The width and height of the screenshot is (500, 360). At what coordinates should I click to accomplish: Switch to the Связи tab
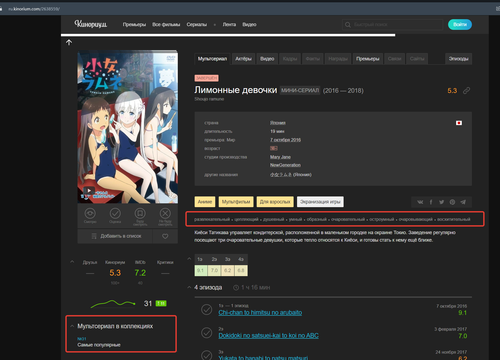tap(394, 59)
